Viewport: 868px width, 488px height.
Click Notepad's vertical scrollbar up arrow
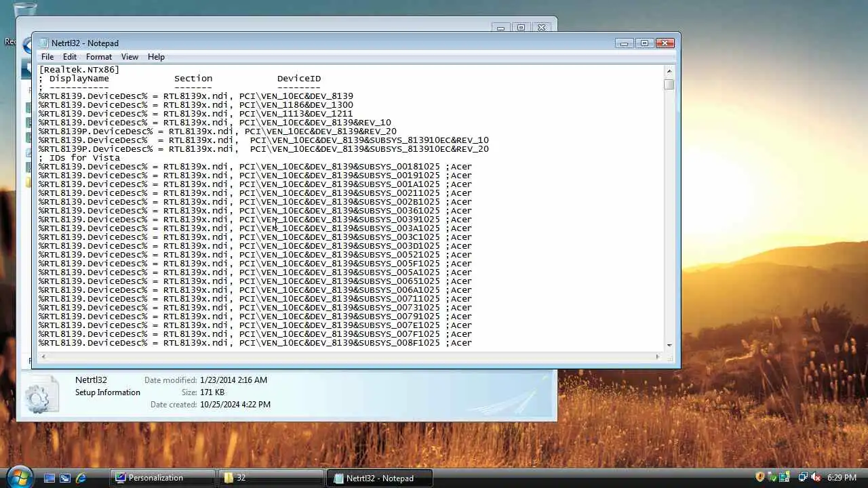(669, 71)
